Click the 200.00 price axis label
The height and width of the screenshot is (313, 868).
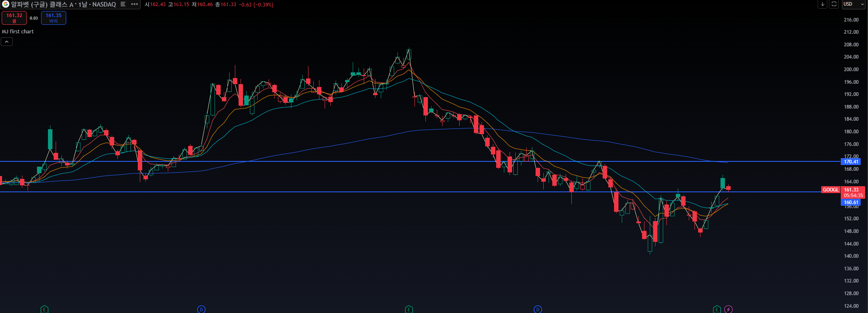click(x=851, y=70)
